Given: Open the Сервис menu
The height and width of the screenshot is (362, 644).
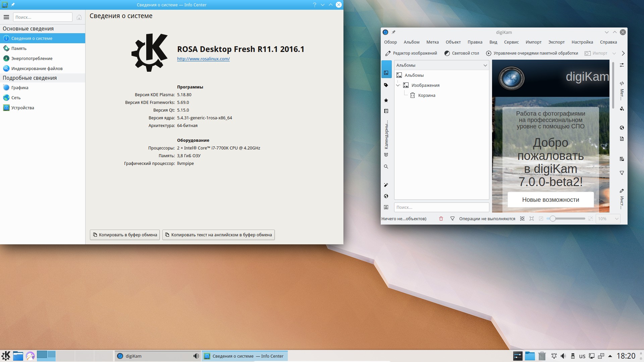Looking at the screenshot, I should [511, 42].
